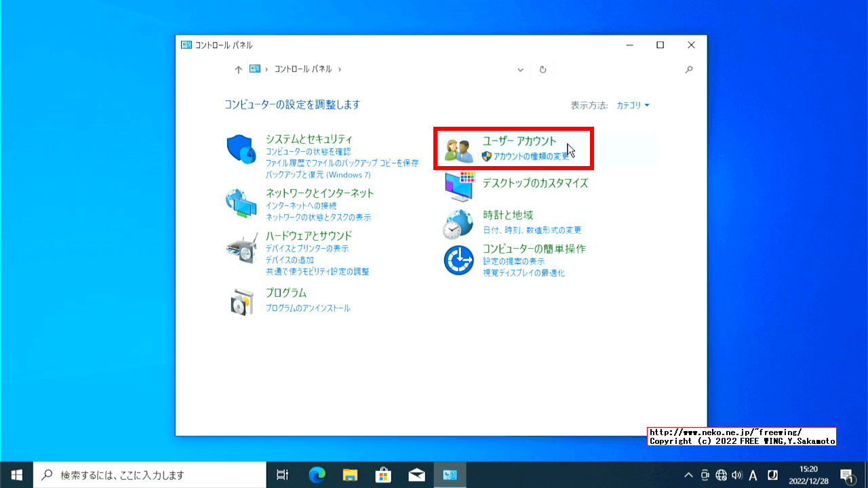This screenshot has height=488, width=868.
Task: Click the up-arrow navigation icon
Action: [x=239, y=69]
